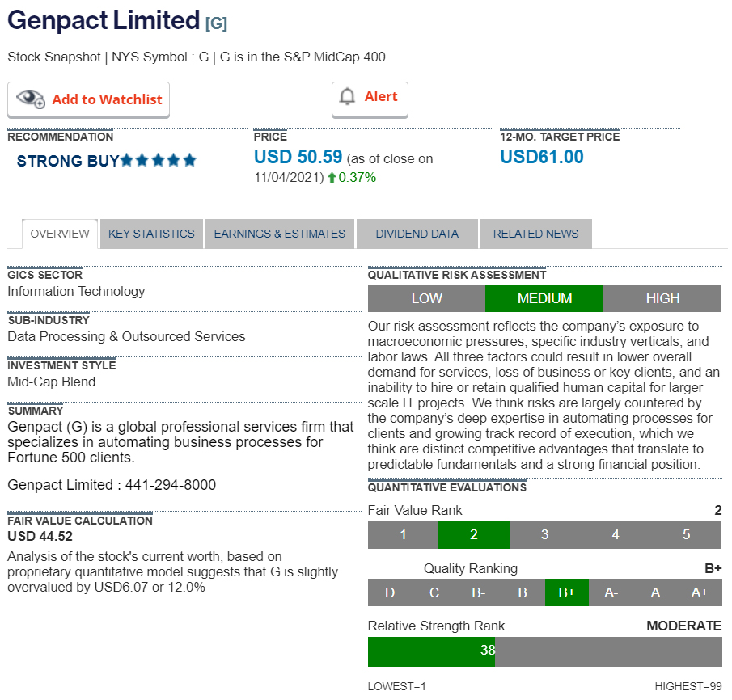Click the eye icon on Add to Watchlist
This screenshot has width=732, height=700.
pyautogui.click(x=31, y=99)
